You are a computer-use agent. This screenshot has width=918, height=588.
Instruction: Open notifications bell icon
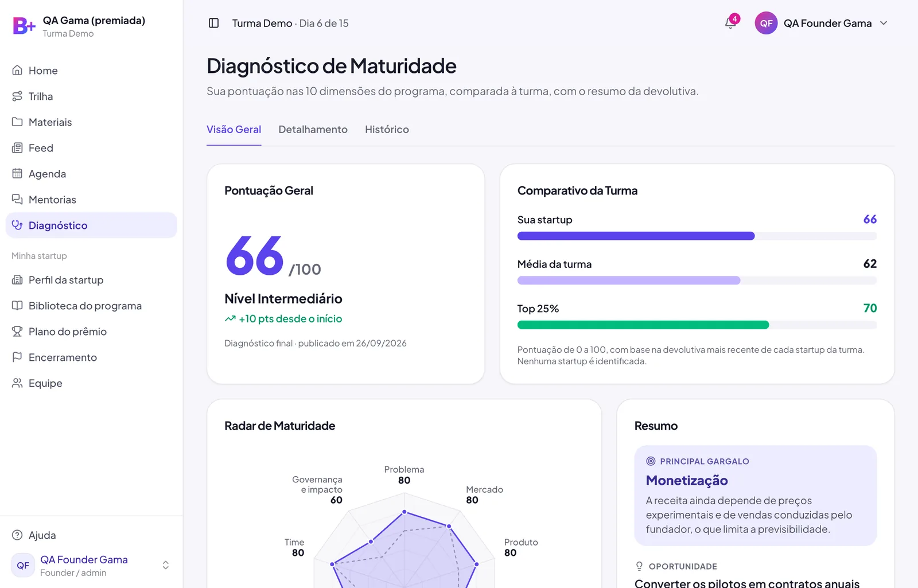tap(730, 23)
